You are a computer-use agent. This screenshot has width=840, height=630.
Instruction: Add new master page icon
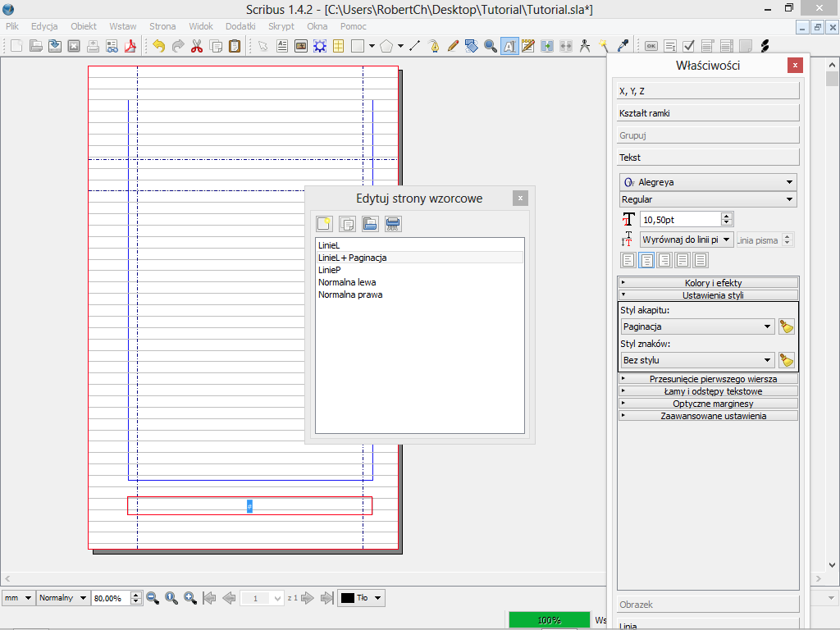click(325, 223)
